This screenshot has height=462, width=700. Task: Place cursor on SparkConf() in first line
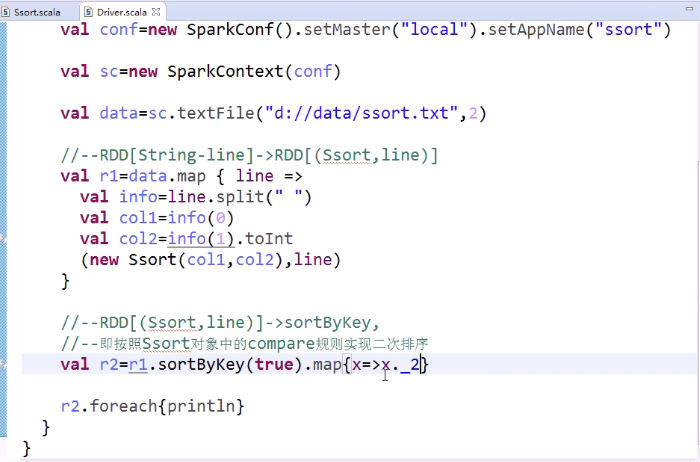(240, 29)
